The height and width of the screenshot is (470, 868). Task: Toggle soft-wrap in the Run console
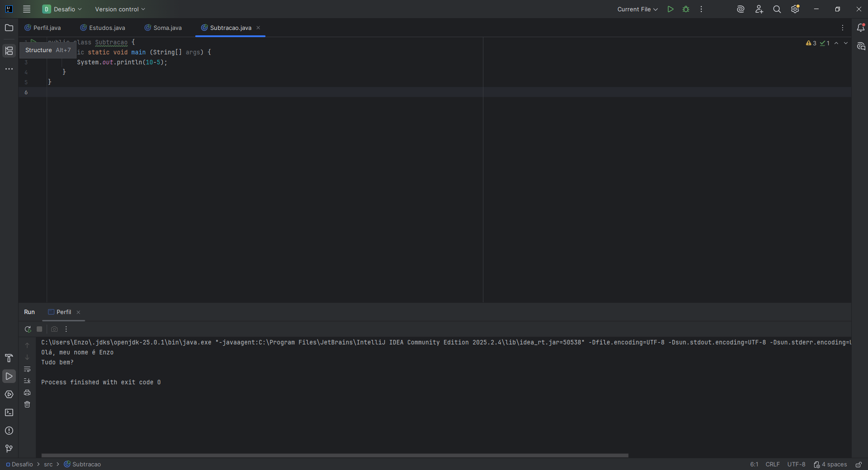coord(27,369)
